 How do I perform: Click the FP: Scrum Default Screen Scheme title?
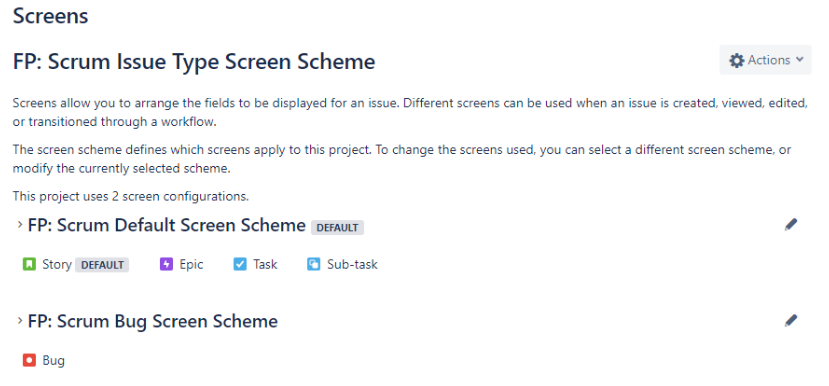click(167, 225)
